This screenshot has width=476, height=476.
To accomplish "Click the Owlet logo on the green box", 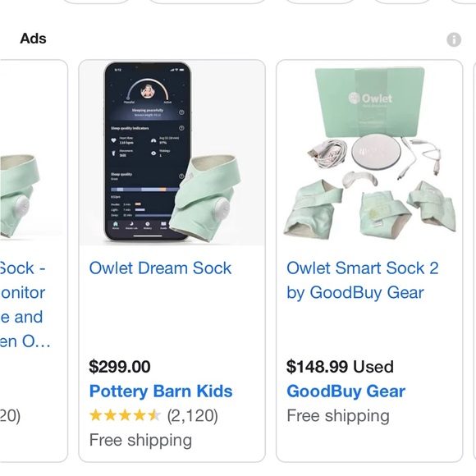I will [370, 98].
